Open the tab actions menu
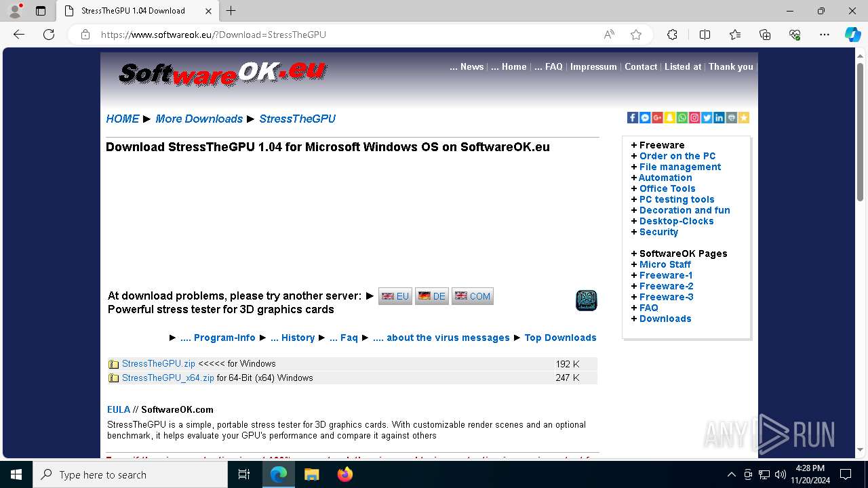Image resolution: width=868 pixels, height=488 pixels. coord(41,11)
